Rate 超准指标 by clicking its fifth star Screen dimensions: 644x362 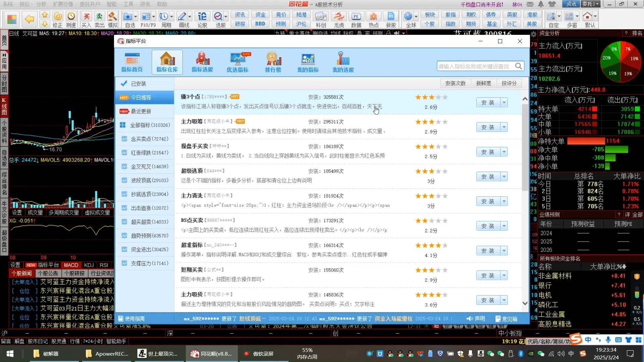click(x=445, y=245)
